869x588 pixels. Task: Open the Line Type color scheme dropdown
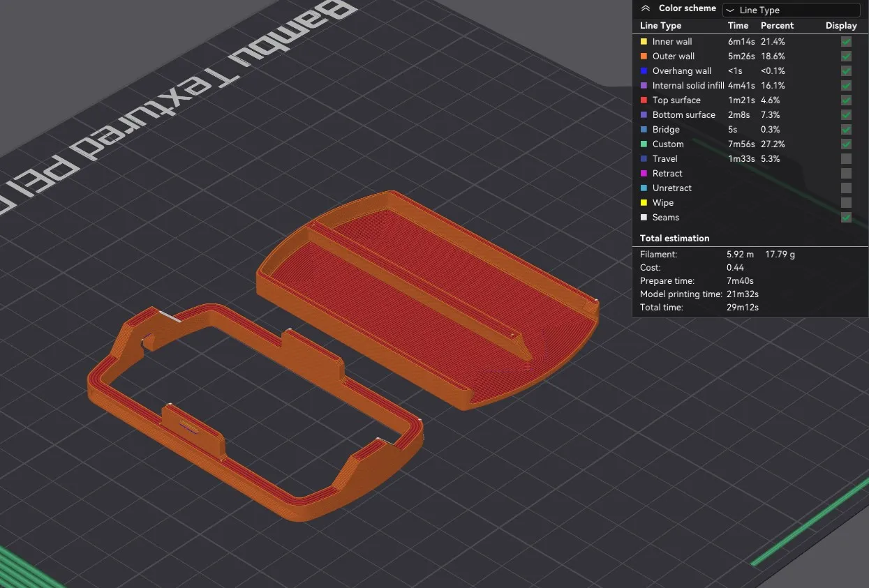[x=791, y=10]
